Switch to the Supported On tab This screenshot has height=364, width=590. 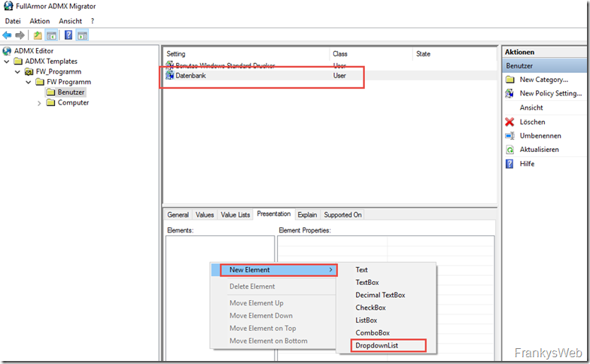(x=343, y=215)
